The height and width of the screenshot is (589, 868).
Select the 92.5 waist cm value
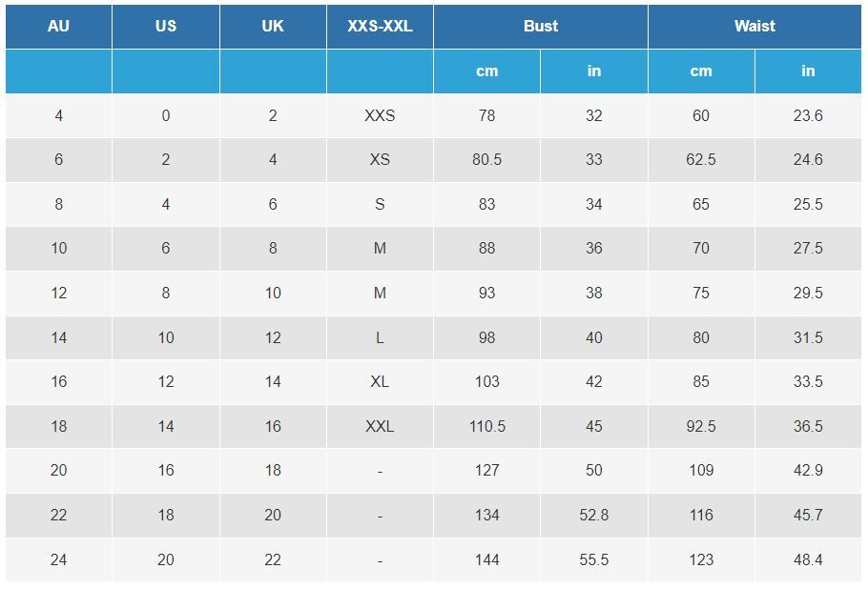(x=701, y=426)
